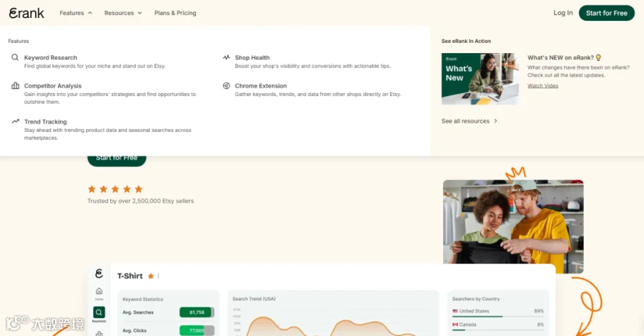
Task: Click the Home icon in dashboard sidebar
Action: [x=99, y=291]
